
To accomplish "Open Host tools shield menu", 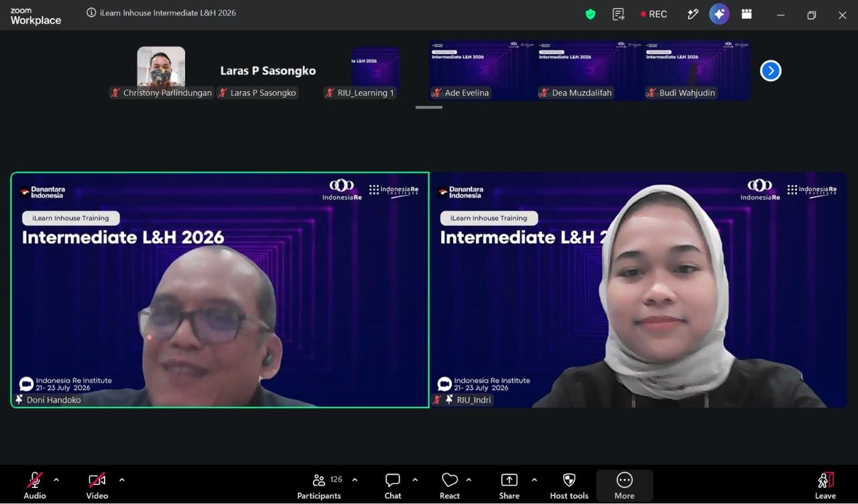I will coord(569,485).
